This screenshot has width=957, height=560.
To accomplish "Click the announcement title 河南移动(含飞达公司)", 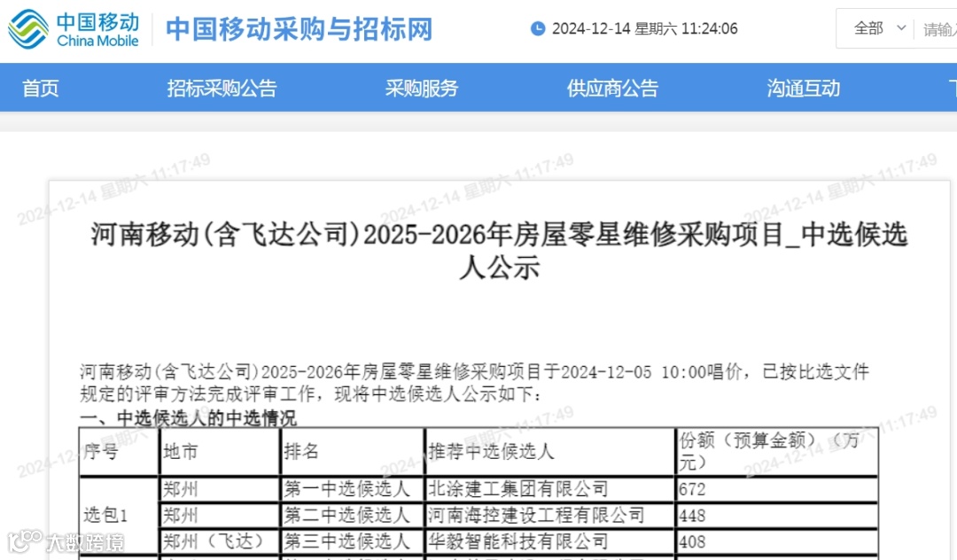I will pos(499,250).
